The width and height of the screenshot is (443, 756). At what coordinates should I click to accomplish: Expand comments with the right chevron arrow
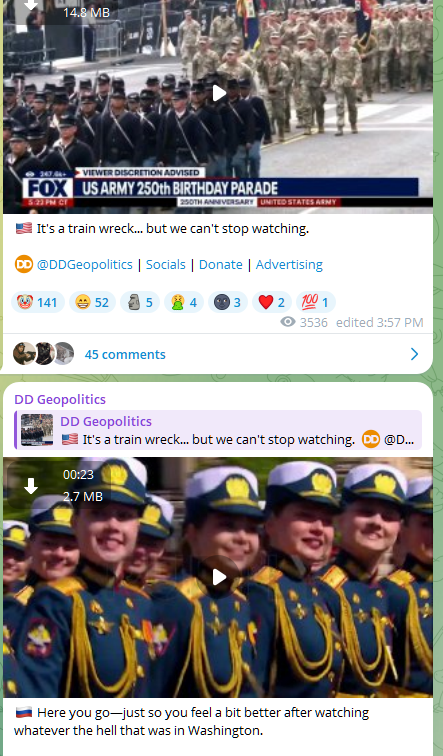(x=415, y=354)
